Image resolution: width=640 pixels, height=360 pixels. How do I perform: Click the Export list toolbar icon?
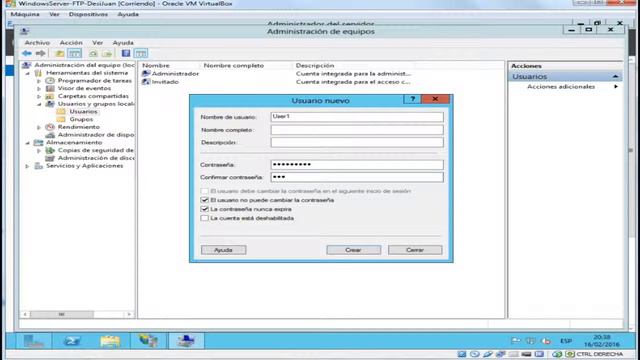[107, 53]
